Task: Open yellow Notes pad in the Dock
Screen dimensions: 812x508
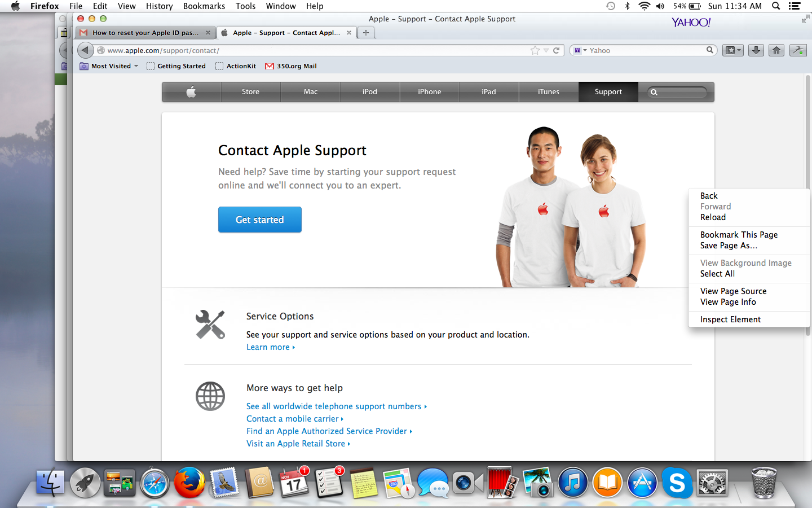Action: 364,484
